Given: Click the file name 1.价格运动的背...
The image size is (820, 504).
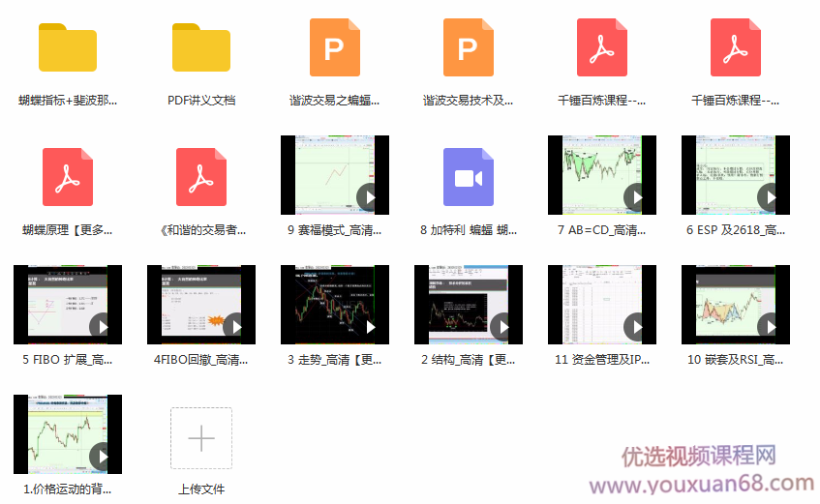Looking at the screenshot, I should click(68, 489).
